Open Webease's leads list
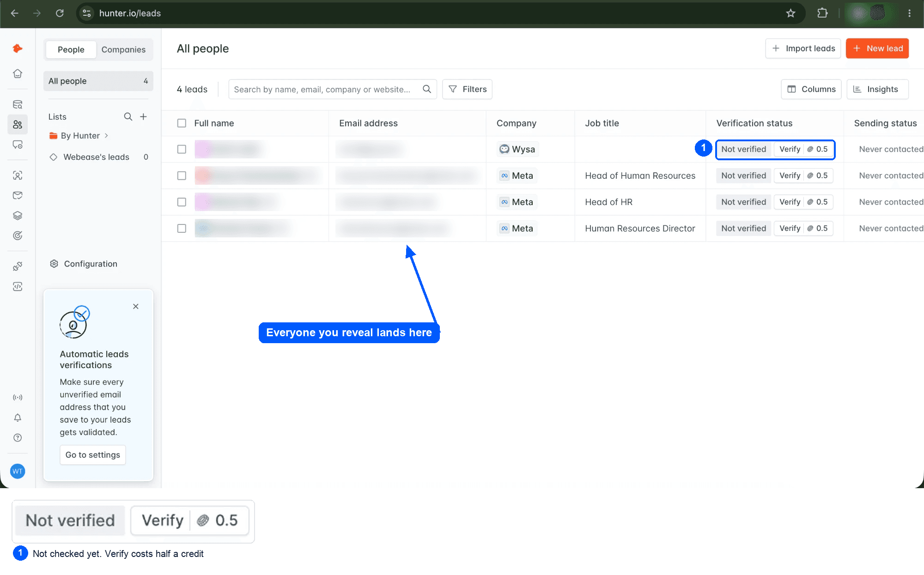The height and width of the screenshot is (575, 924). [98, 157]
